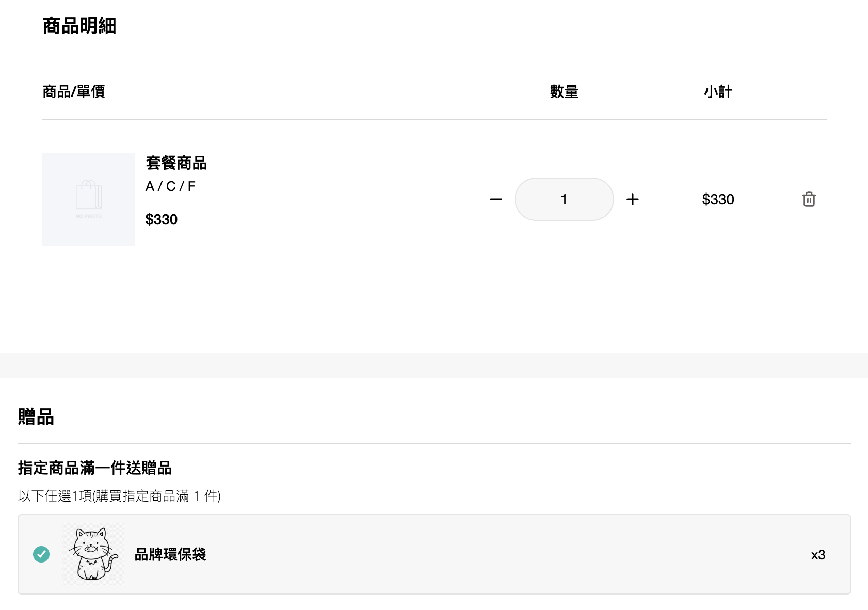Select the 品牌環保袋 gift name

(170, 555)
